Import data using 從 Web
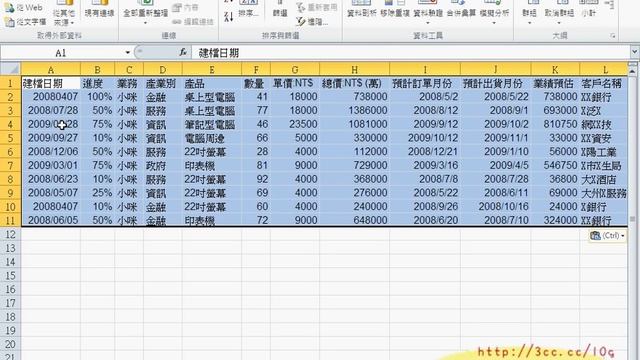 click(x=24, y=7)
